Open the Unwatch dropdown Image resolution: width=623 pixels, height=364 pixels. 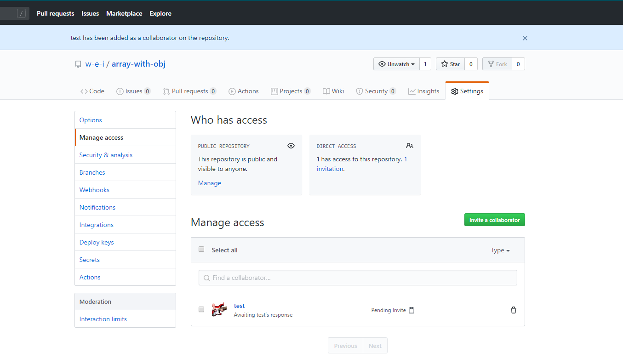pos(396,64)
